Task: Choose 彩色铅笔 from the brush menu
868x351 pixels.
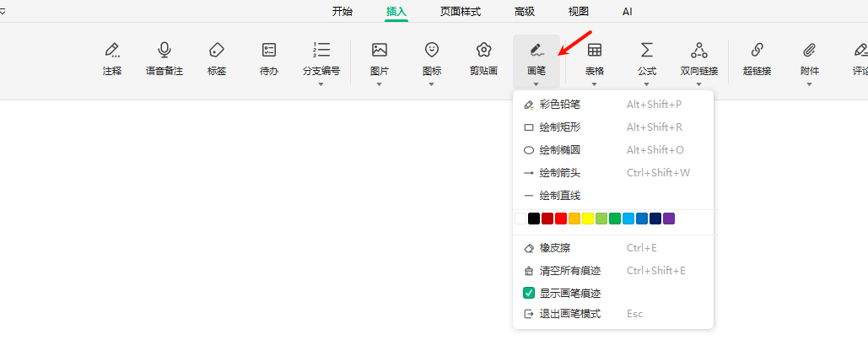Action: pyautogui.click(x=613, y=105)
